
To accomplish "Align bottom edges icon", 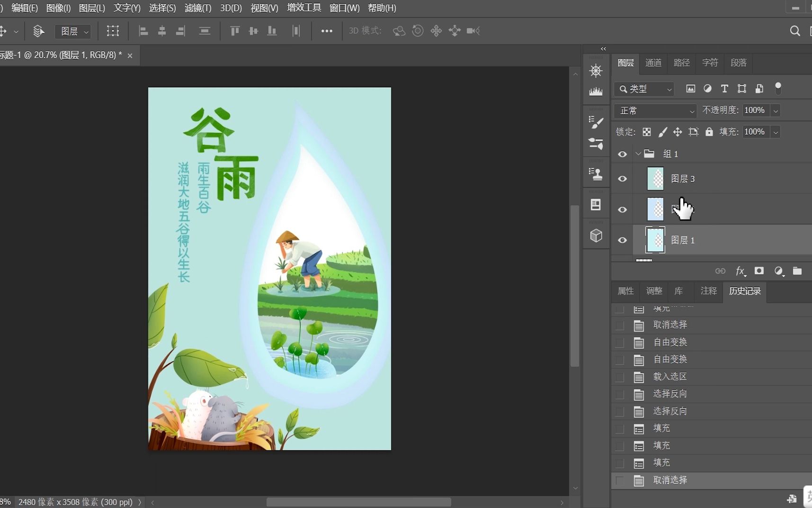I will 272,31.
